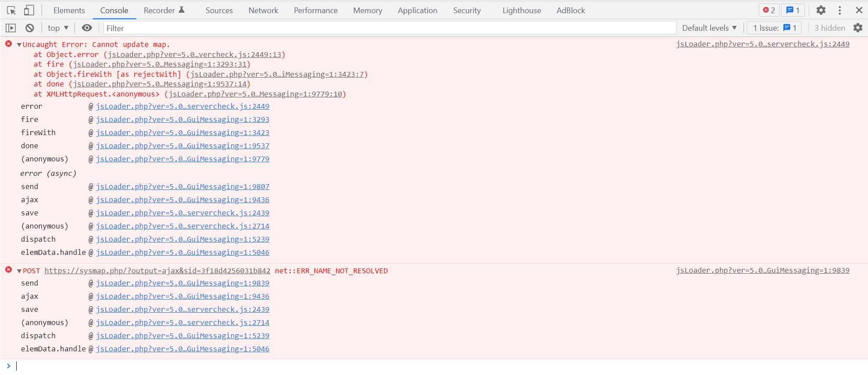This screenshot has height=375, width=868.
Task: Open the sysmap.php POST request URL link
Action: pos(158,271)
